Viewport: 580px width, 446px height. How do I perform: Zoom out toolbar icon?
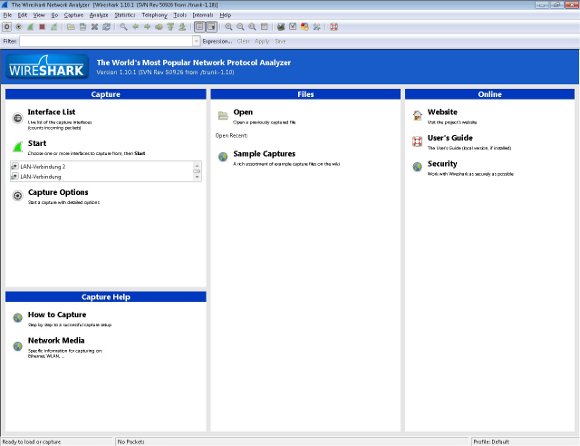240,27
